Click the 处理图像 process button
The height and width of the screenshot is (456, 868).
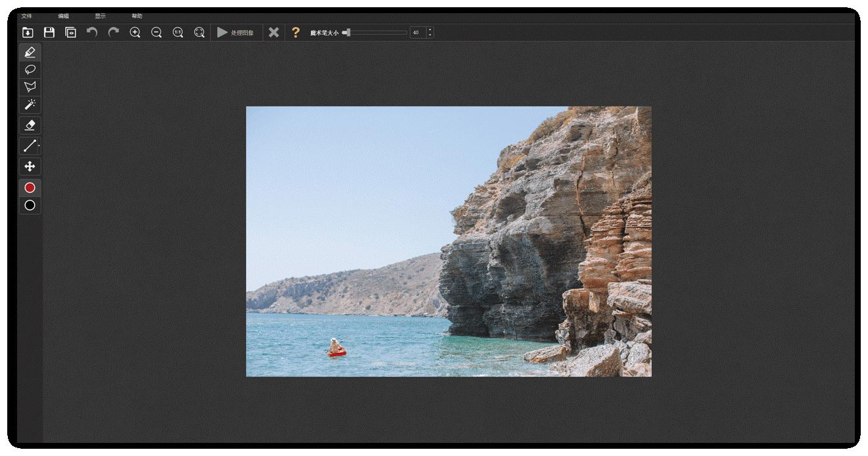pos(235,32)
